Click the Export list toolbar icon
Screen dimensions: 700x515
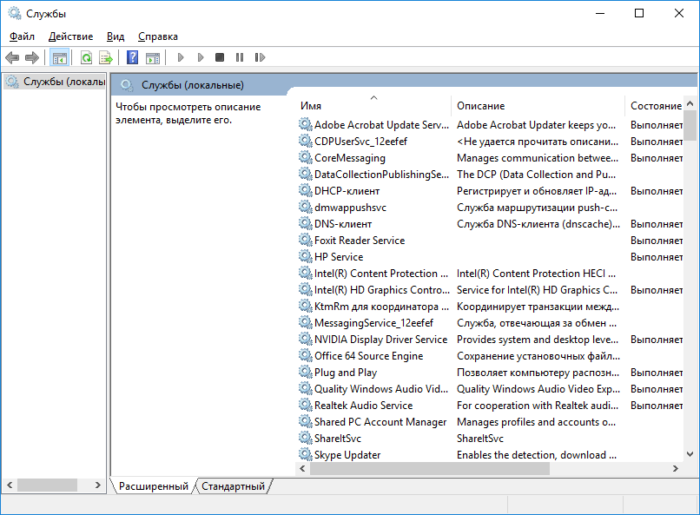[106, 58]
